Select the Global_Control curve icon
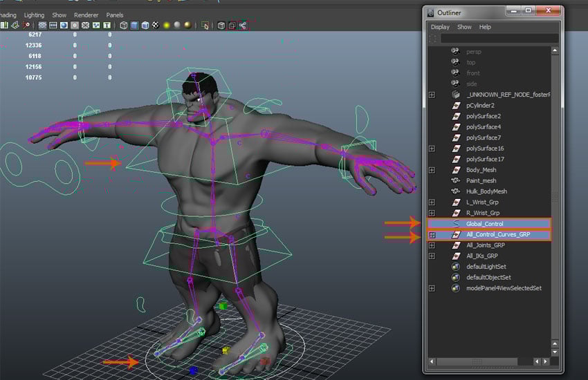 455,224
